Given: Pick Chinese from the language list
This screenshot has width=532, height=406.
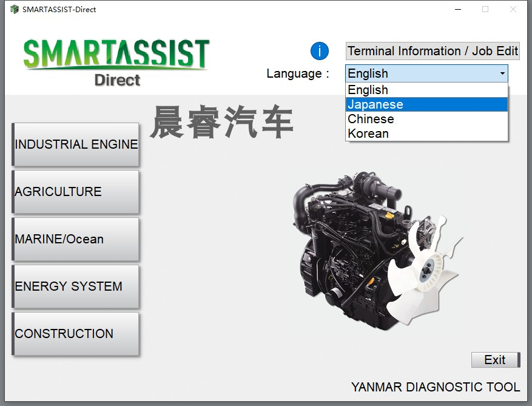Looking at the screenshot, I should tap(426, 119).
